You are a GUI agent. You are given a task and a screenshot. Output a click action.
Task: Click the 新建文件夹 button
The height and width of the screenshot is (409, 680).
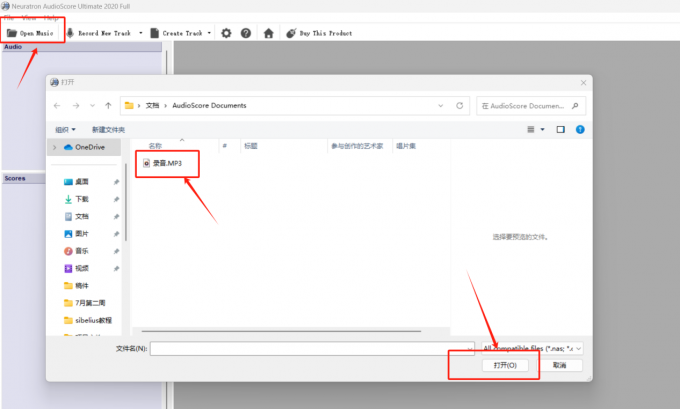coord(108,130)
